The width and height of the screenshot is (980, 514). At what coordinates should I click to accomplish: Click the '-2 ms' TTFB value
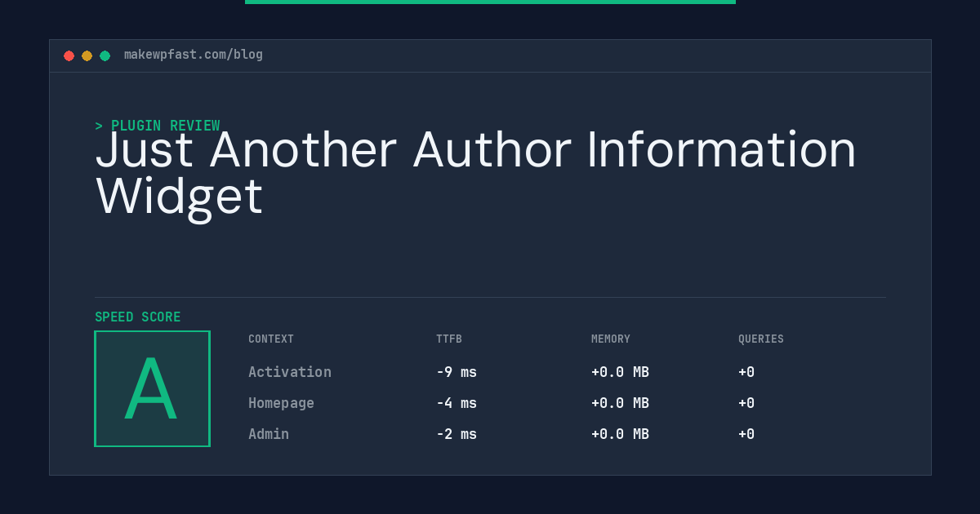457,434
